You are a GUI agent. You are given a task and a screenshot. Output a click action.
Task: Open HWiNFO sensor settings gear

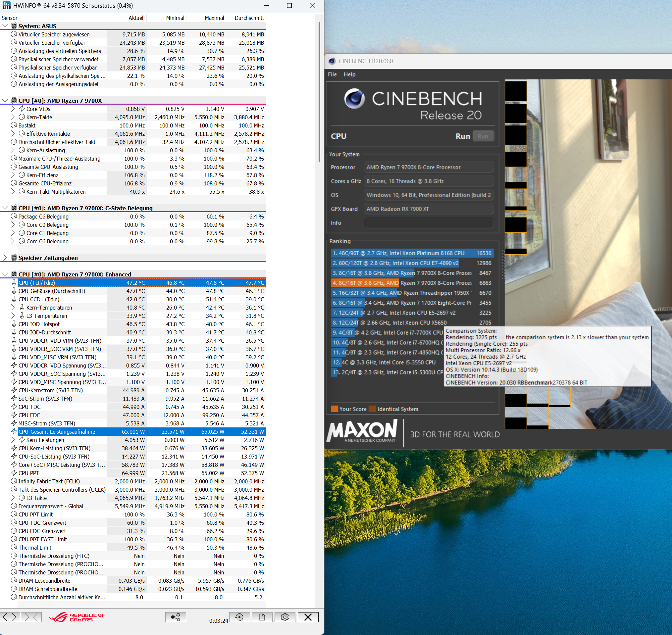285,617
